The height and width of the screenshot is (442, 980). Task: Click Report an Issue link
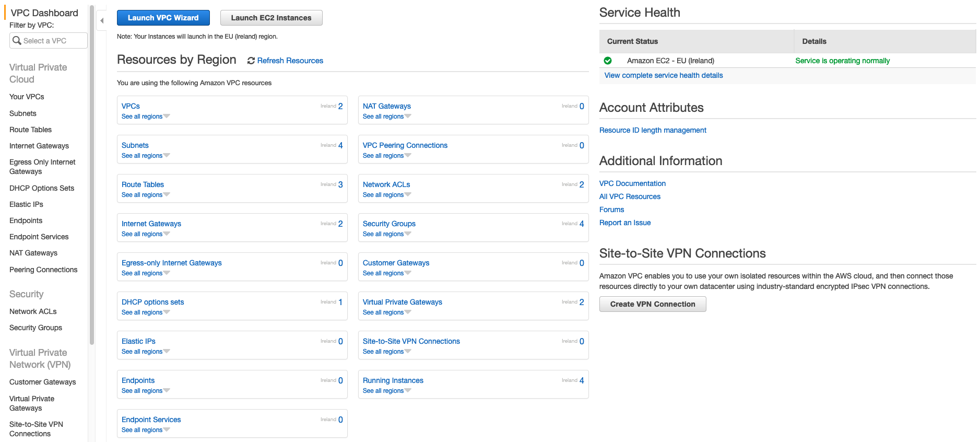point(625,223)
